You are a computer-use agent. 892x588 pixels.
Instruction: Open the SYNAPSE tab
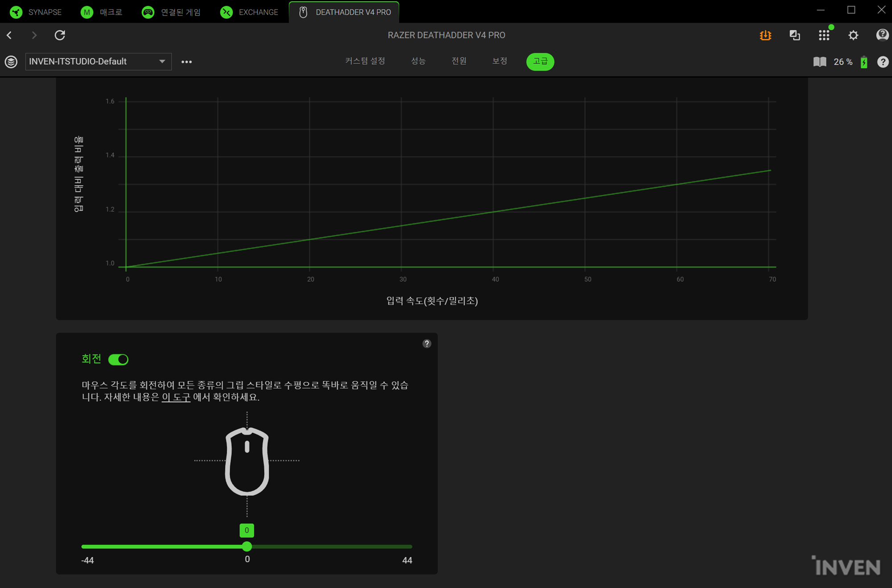(36, 12)
